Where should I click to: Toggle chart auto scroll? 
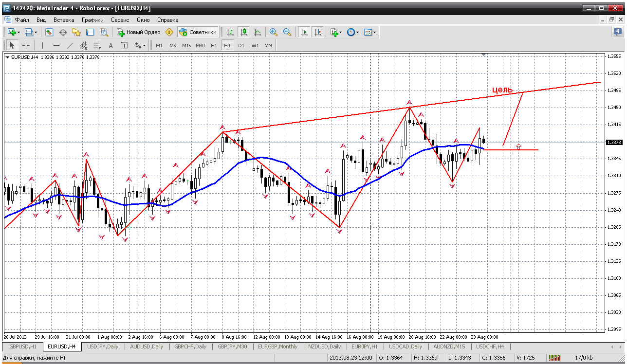click(304, 32)
